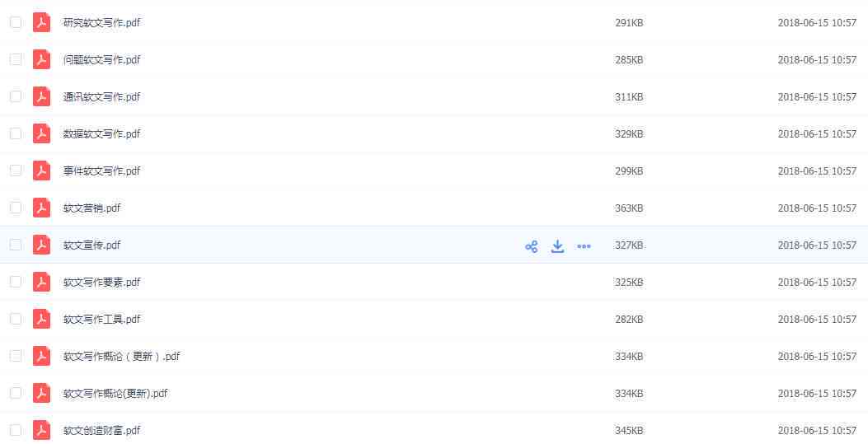Click the PDF icon of 通讯软文写作.pdf
This screenshot has width=868, height=444.
[41, 96]
